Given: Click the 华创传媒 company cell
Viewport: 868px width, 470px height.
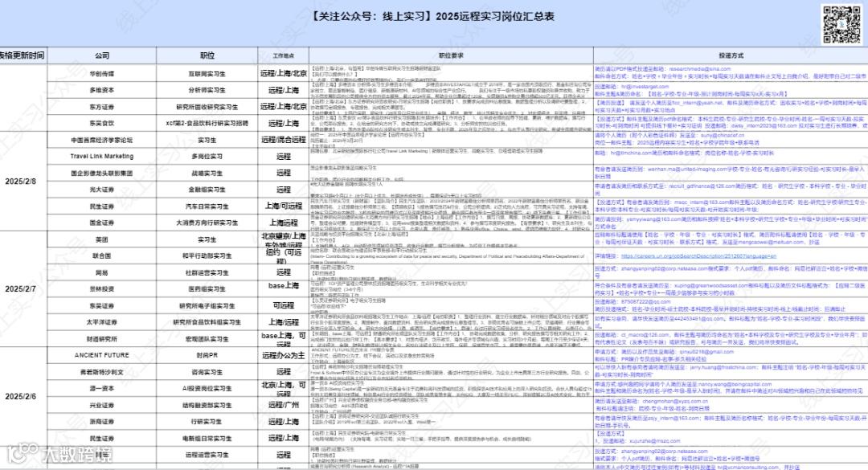Looking at the screenshot, I should 102,74.
